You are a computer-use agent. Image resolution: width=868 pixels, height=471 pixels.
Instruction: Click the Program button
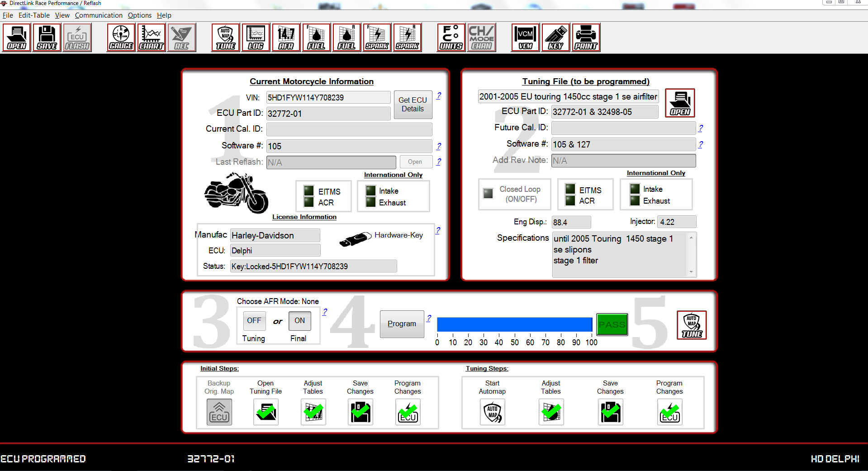402,324
